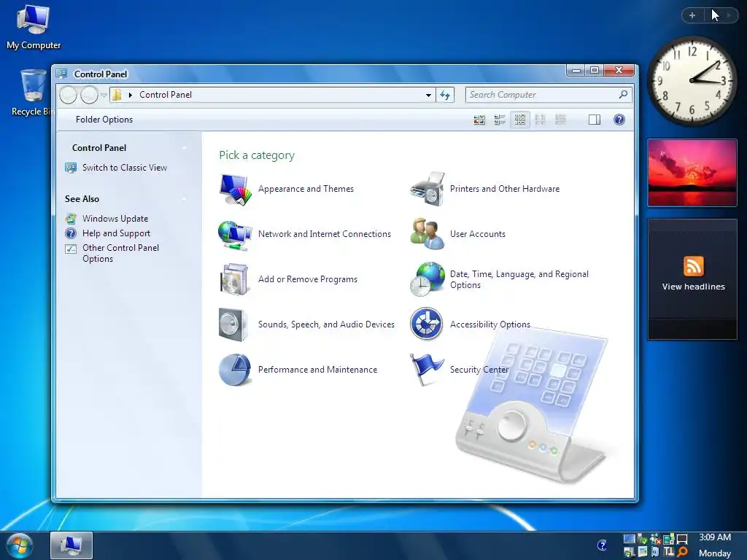This screenshot has width=747, height=560.
Task: Expand the address bar history dropdown
Action: tap(428, 96)
